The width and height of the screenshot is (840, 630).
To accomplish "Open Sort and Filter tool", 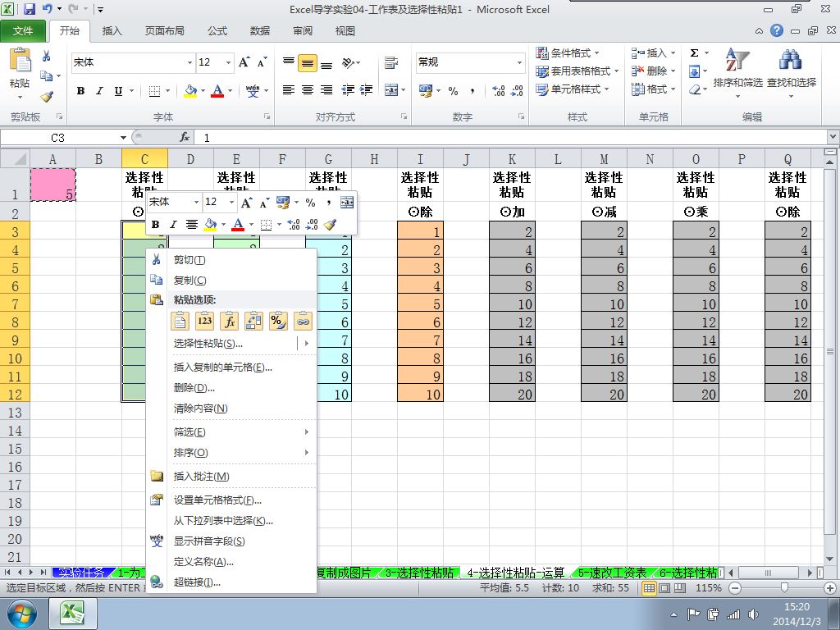I will click(737, 73).
